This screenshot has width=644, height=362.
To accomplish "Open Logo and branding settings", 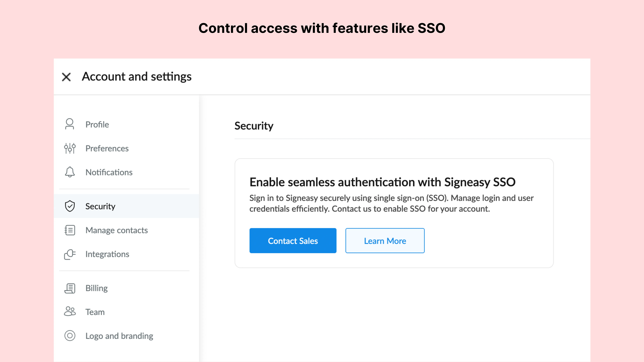I will tap(119, 336).
